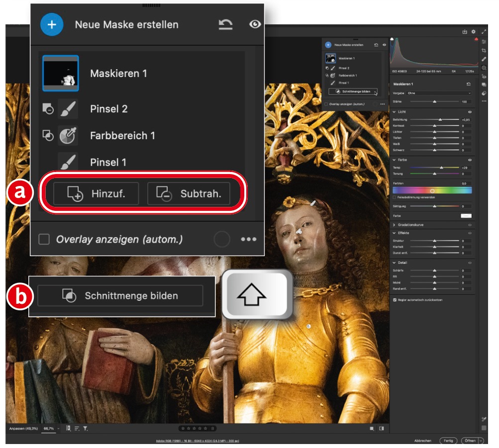The width and height of the screenshot is (499, 448).
Task: Hide the Licht panel adjustments via eye
Action: [470, 112]
